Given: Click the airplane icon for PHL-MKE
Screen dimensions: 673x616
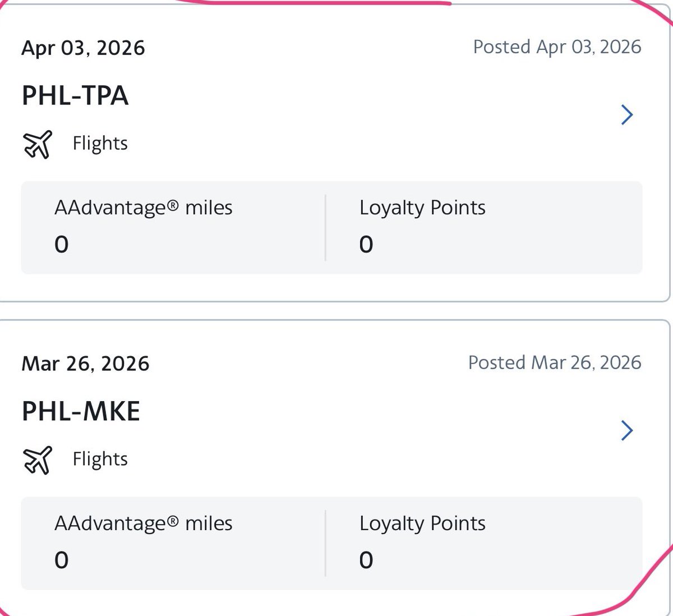Looking at the screenshot, I should (x=38, y=460).
